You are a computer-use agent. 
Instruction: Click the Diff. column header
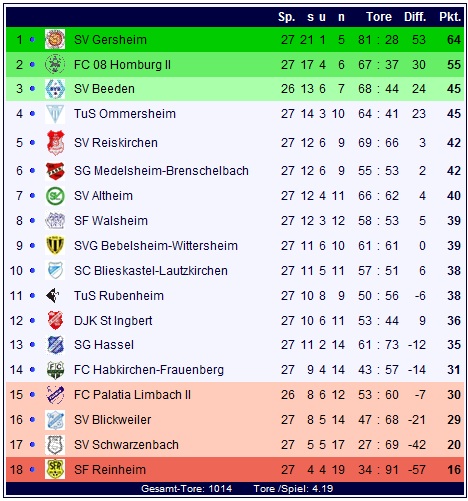[x=415, y=17]
